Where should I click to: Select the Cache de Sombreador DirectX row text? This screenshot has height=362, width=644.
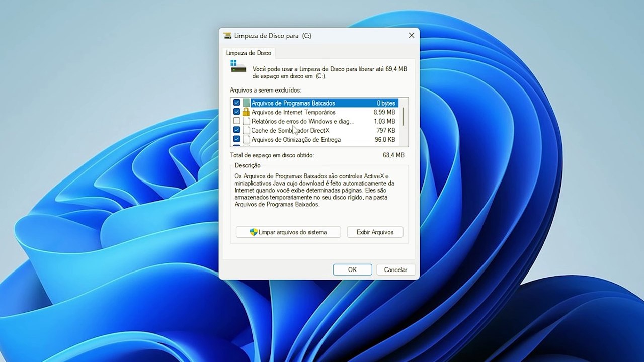(x=290, y=130)
